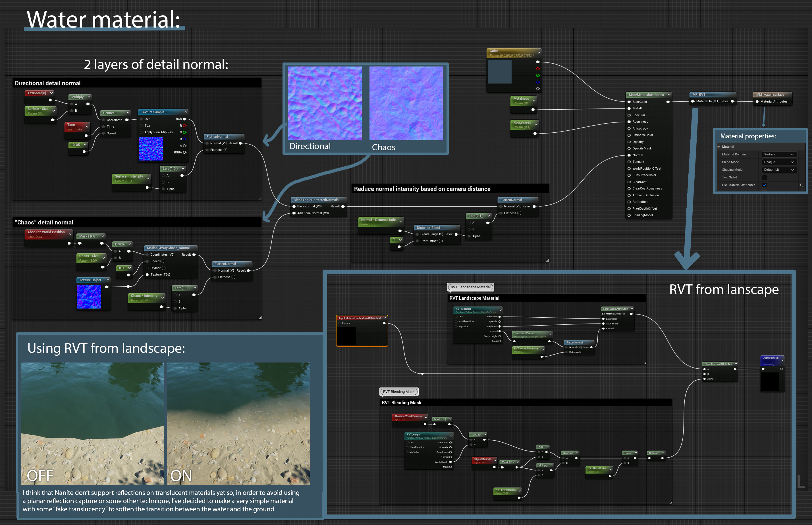Uncheck Use Material Attributes checkbox
The width and height of the screenshot is (812, 525).
pos(764,186)
